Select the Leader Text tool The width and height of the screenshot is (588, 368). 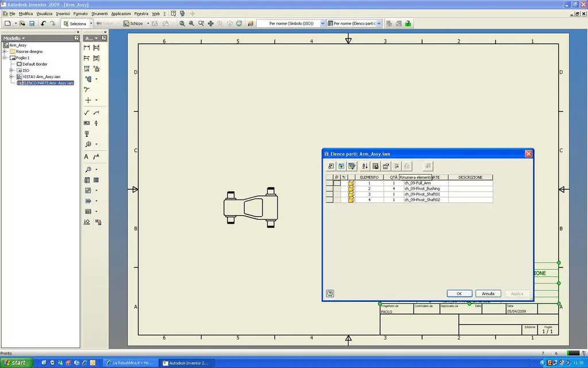(x=96, y=156)
